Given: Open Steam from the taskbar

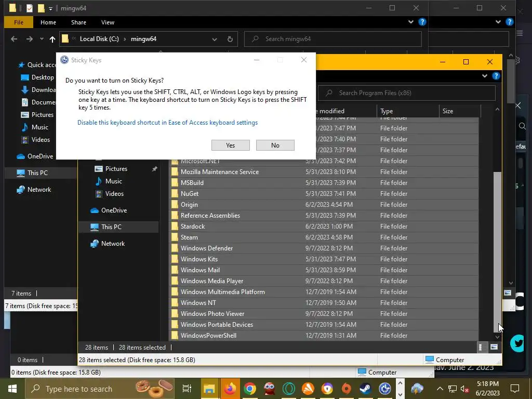Looking at the screenshot, I should point(365,389).
